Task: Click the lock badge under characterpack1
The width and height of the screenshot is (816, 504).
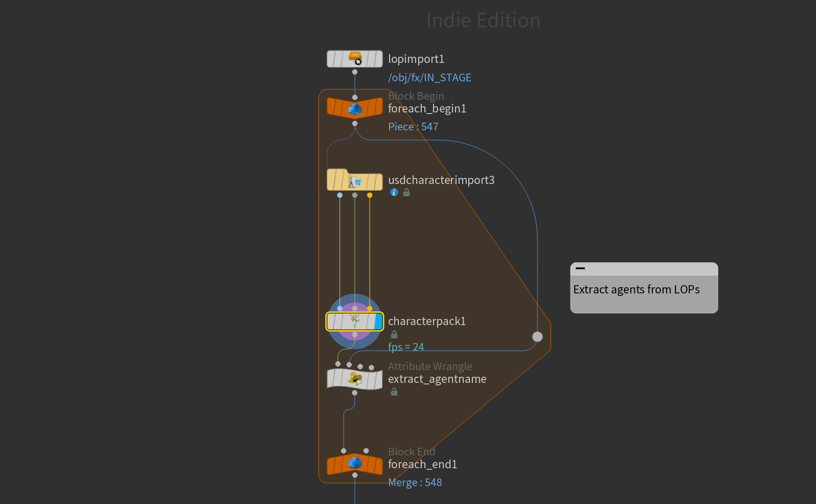Action: (394, 335)
